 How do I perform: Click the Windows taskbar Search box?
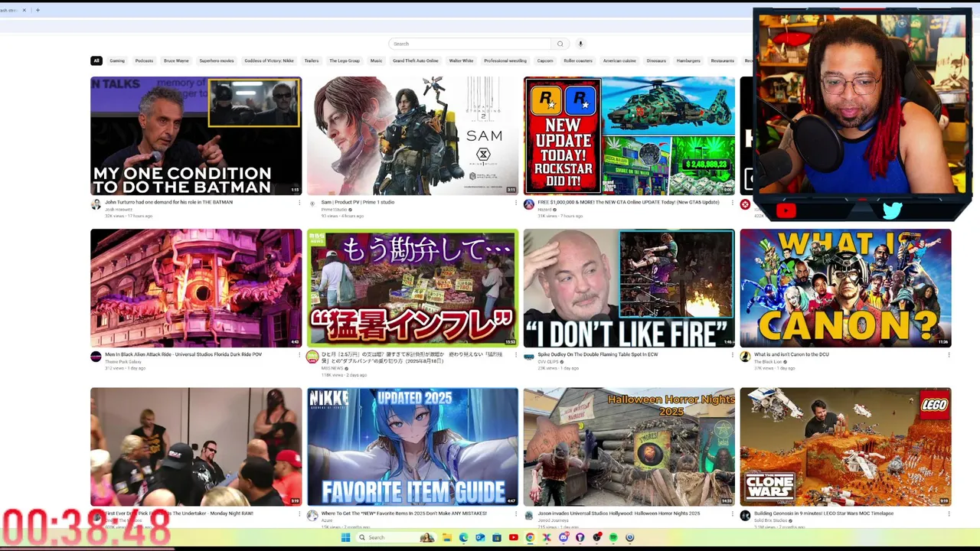(397, 537)
